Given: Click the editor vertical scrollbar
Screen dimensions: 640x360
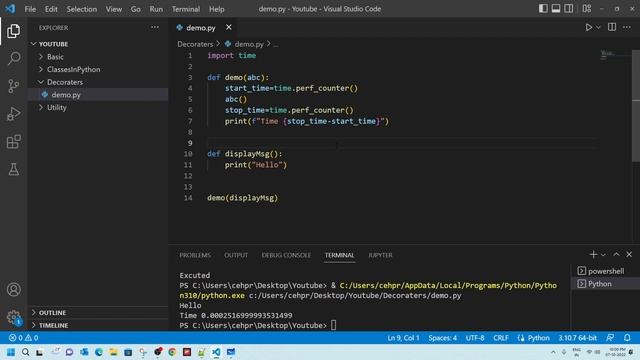Looking at the screenshot, I should [636, 106].
